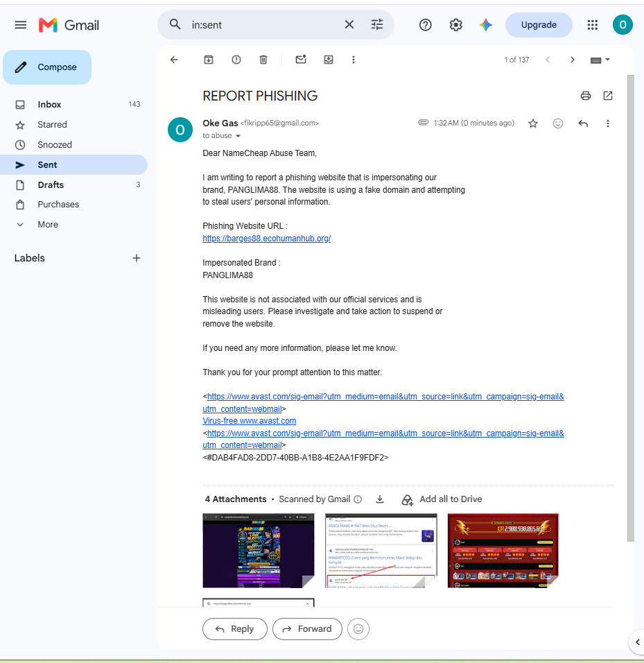Open search options filter icon

point(377,24)
